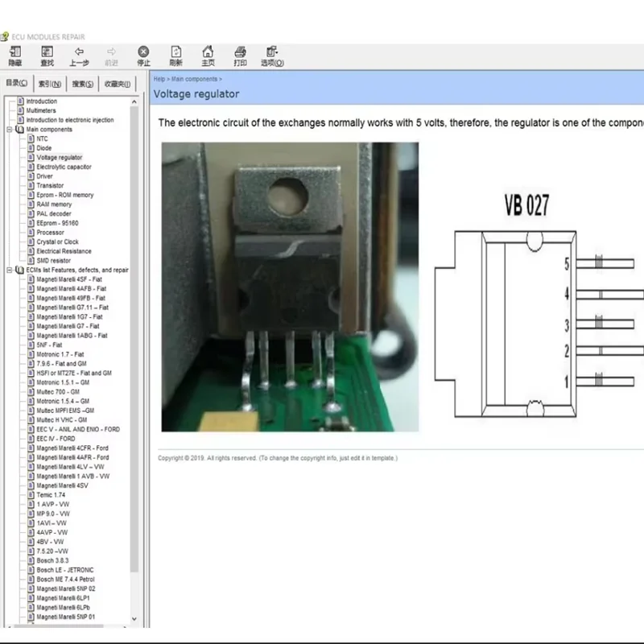Open the SMD resistor topic
This screenshot has height=644, width=644.
[x=53, y=260]
